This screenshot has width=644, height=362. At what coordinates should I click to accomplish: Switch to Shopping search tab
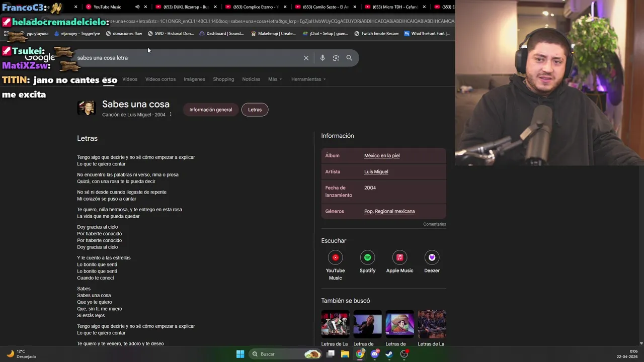[223, 79]
